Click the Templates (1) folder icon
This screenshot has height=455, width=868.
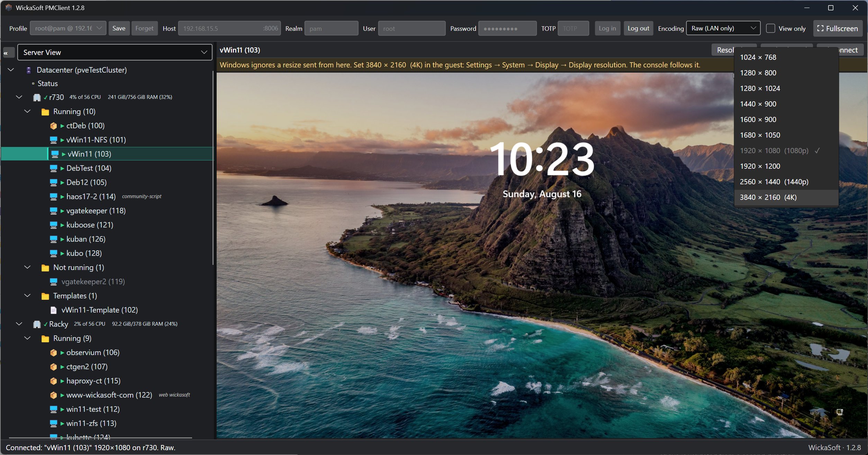45,296
